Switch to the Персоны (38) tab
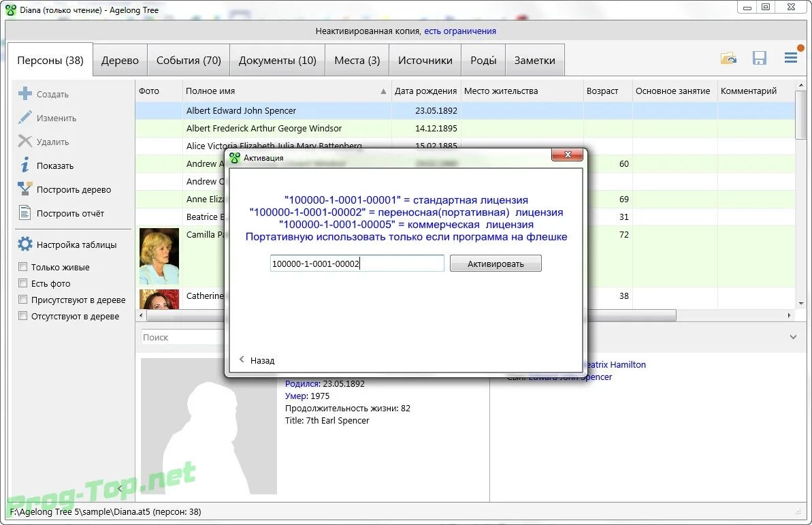This screenshot has width=812, height=525. [50, 60]
